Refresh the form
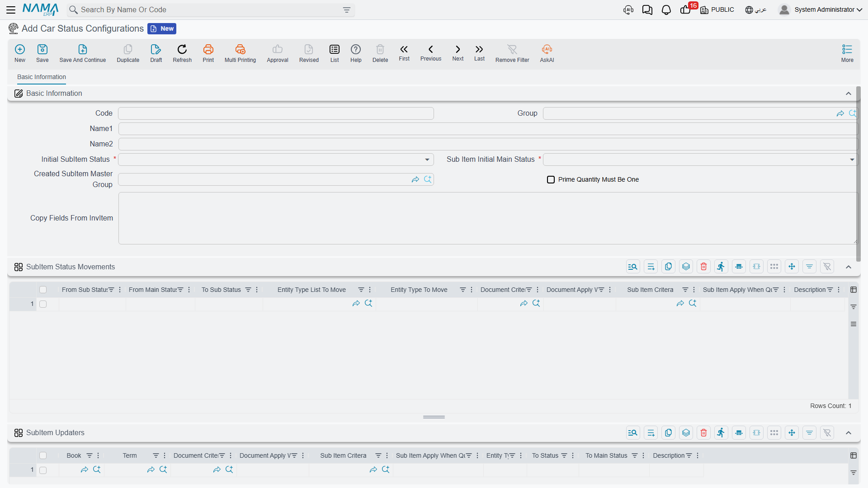This screenshot has height=488, width=868. [182, 53]
